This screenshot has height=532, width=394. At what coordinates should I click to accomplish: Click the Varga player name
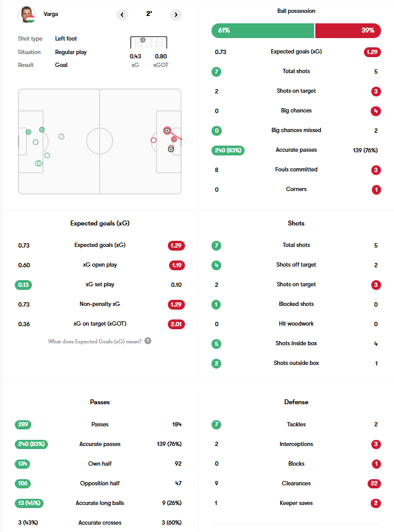tap(50, 14)
